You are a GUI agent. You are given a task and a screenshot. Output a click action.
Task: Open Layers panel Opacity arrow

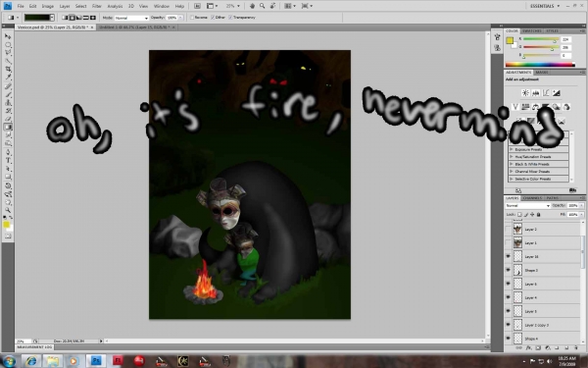tap(581, 205)
